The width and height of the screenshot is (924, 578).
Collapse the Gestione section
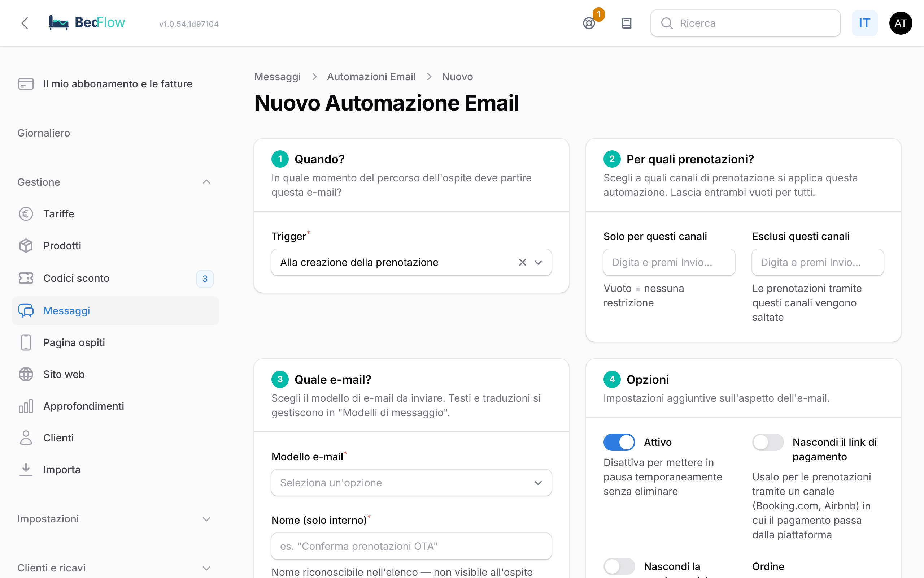coord(114,182)
